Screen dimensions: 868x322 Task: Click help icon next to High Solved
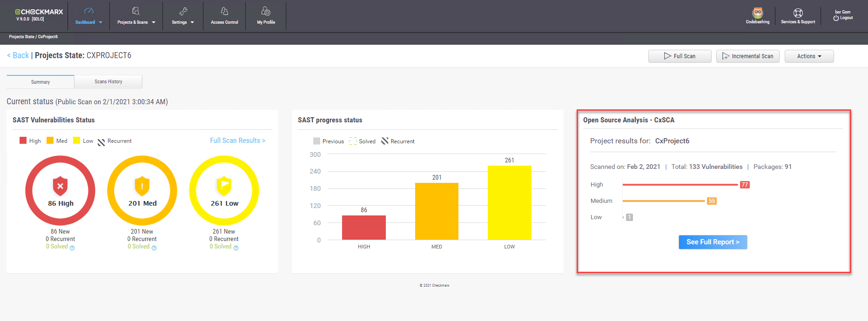click(72, 248)
